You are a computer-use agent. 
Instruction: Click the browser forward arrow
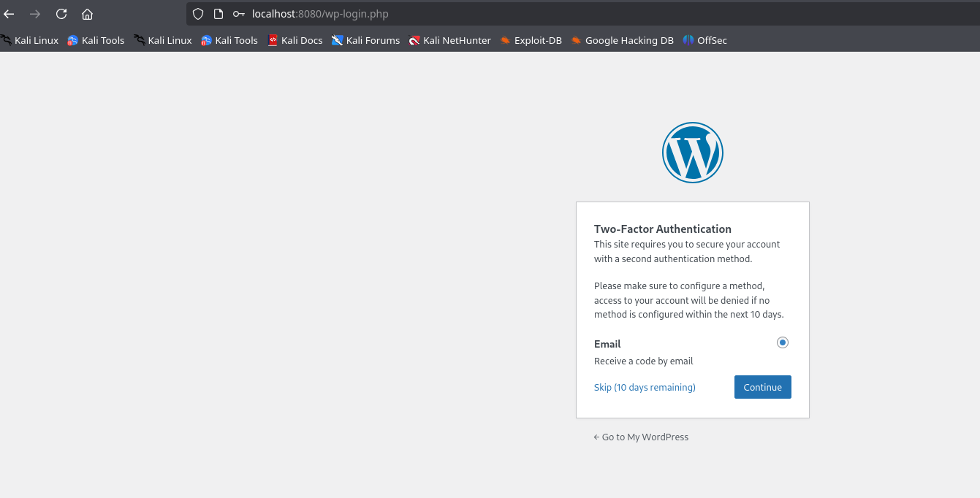pos(35,14)
